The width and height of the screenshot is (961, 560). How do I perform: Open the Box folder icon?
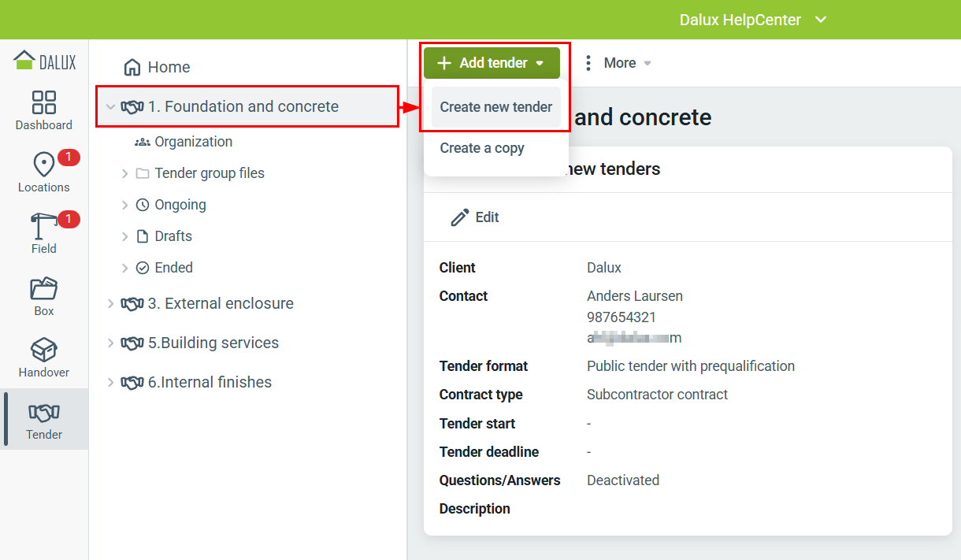click(44, 288)
